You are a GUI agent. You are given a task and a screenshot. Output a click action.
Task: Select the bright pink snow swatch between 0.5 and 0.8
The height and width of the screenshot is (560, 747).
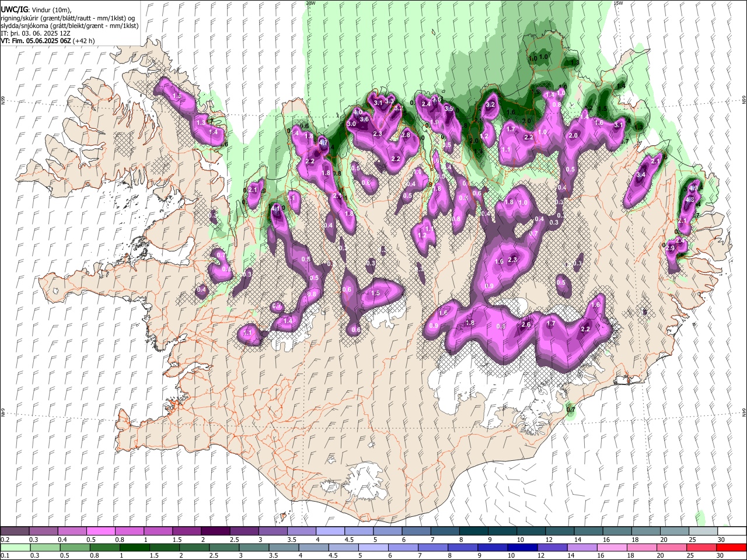tap(101, 531)
